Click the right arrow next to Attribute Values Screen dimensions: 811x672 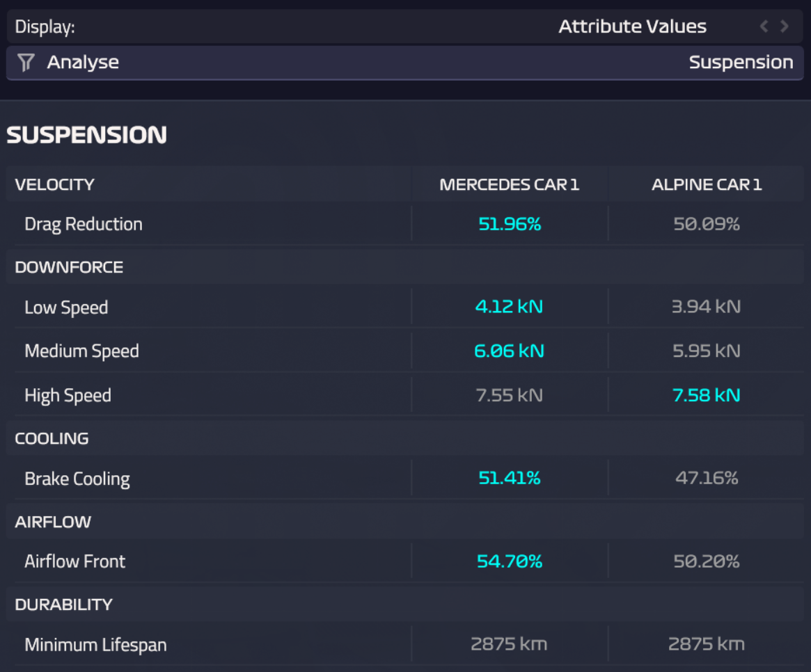[785, 26]
